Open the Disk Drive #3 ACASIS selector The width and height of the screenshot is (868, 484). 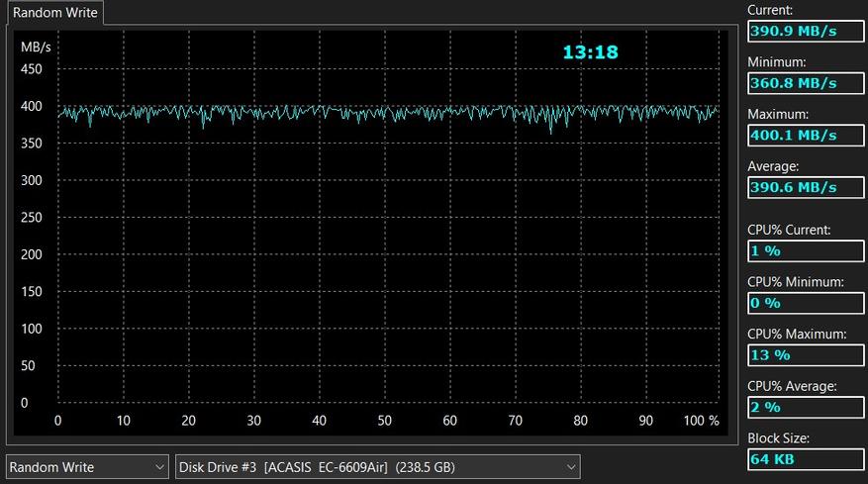tap(376, 466)
